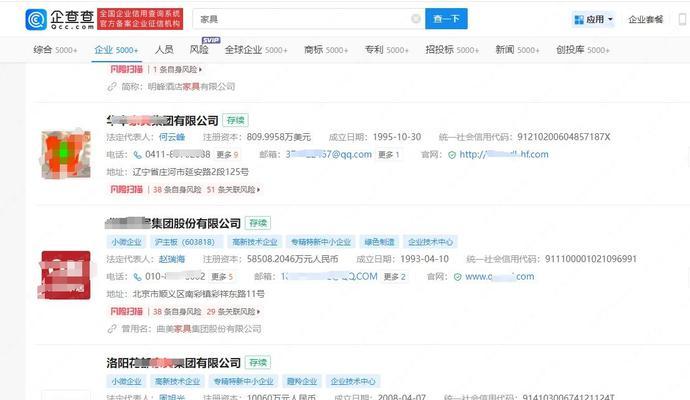Open the www website link for 北京 company
The image size is (690, 400).
pyautogui.click(x=499, y=276)
